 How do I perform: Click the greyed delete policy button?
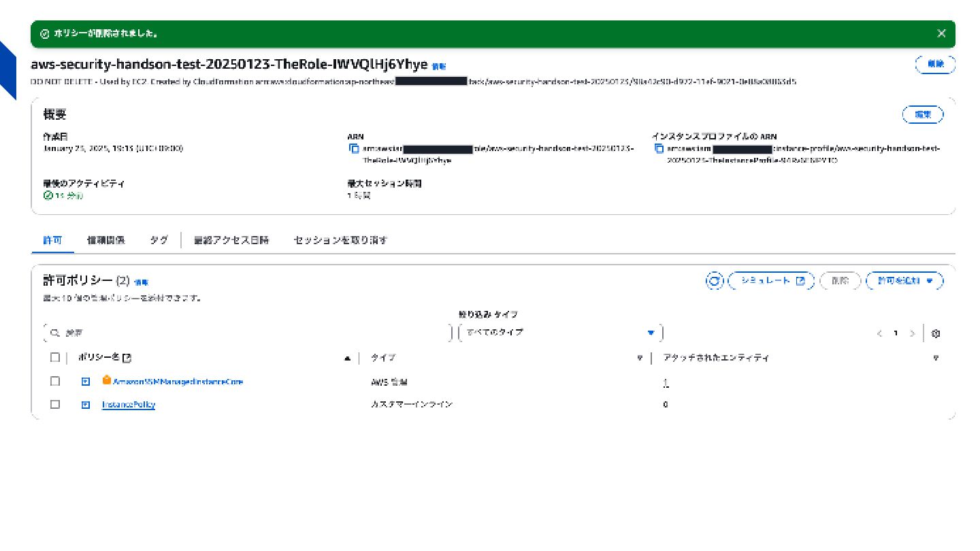[840, 280]
